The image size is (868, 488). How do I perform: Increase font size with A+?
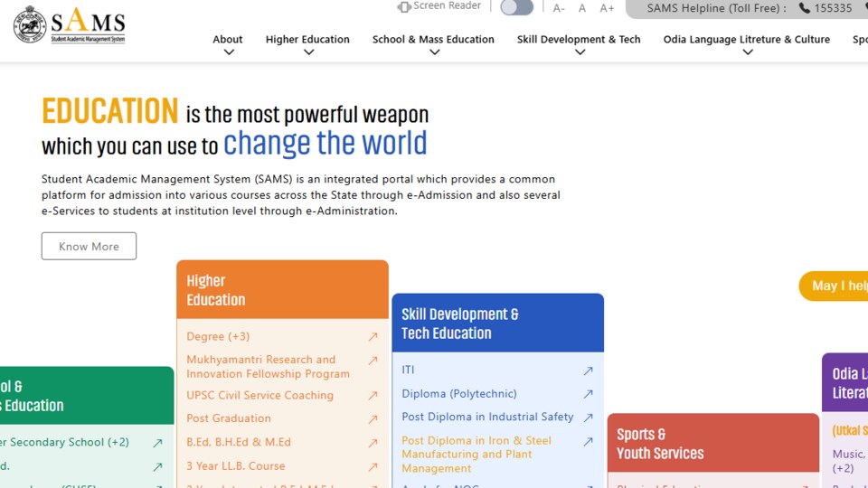click(607, 8)
